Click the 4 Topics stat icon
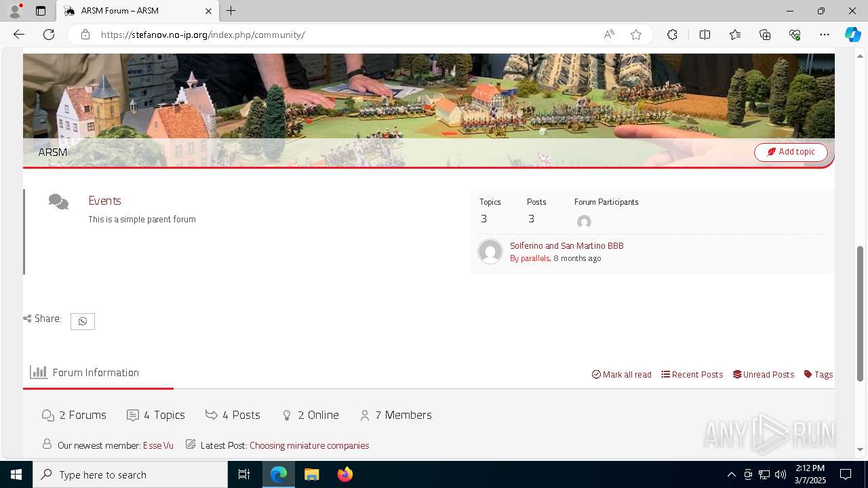 tap(133, 415)
